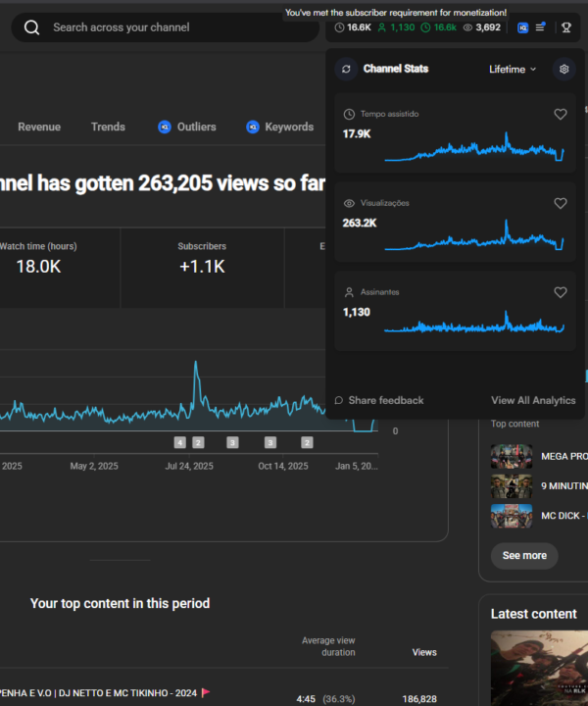
Task: Click the Share feedback speech bubble icon
Action: coord(339,400)
